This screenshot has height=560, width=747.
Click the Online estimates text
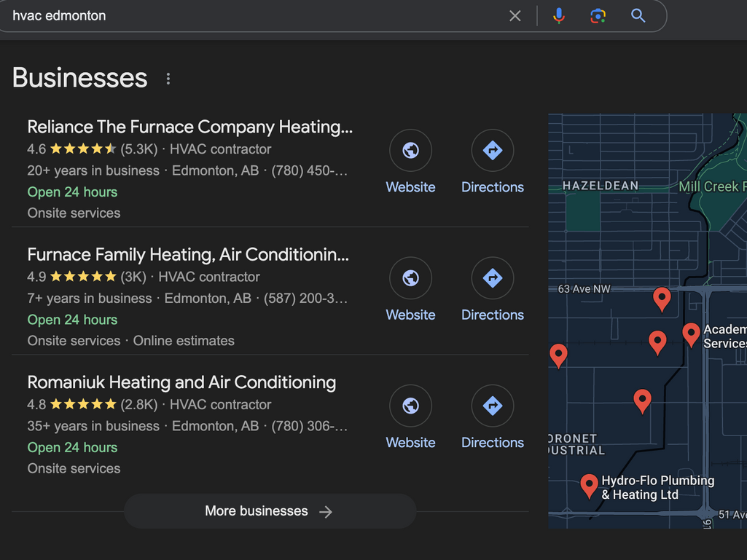coord(184,341)
